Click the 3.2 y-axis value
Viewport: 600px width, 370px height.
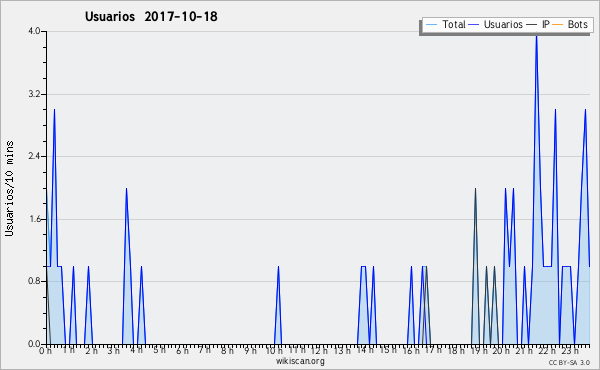click(x=34, y=94)
